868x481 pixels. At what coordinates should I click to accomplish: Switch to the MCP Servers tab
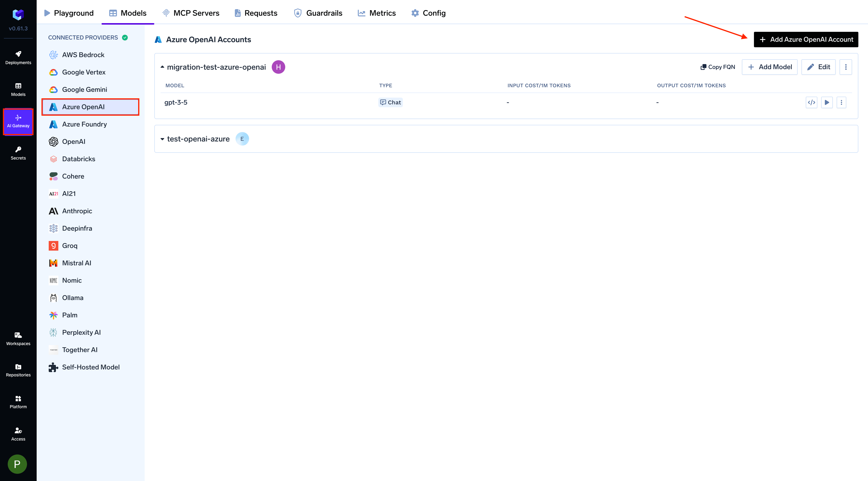click(191, 13)
